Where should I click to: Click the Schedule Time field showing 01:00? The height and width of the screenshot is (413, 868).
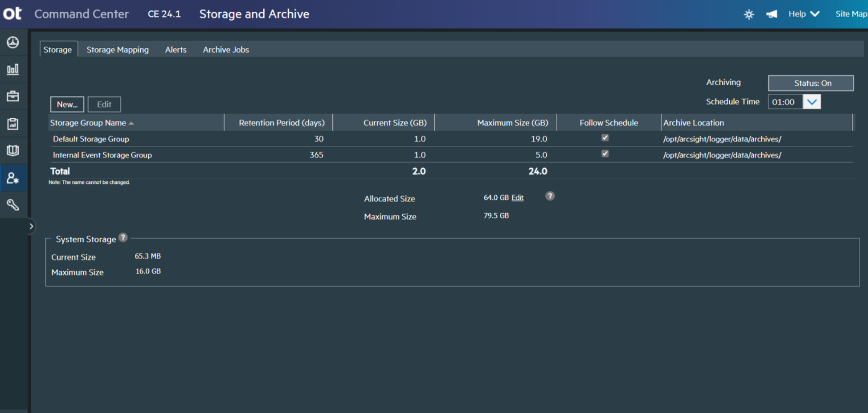(x=785, y=102)
